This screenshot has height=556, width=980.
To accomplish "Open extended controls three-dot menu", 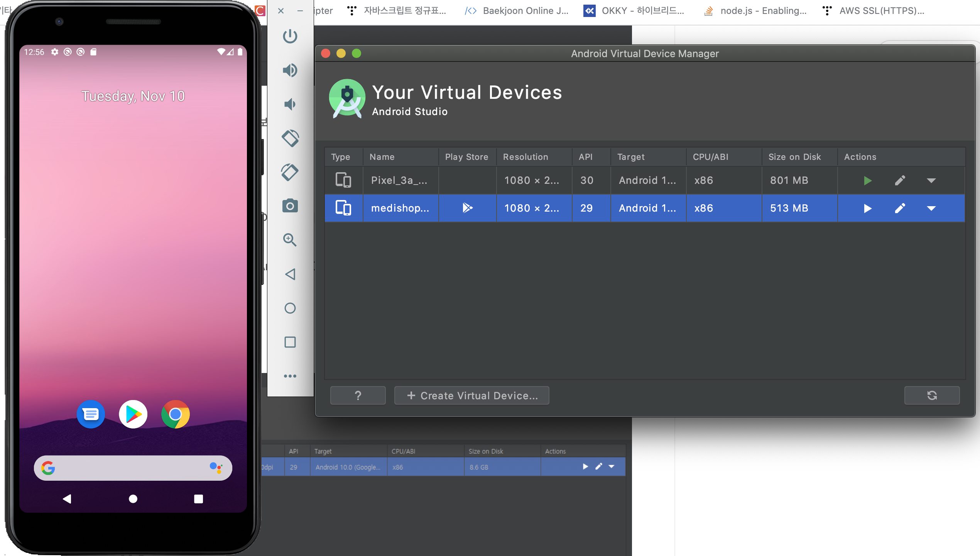I will tap(290, 376).
